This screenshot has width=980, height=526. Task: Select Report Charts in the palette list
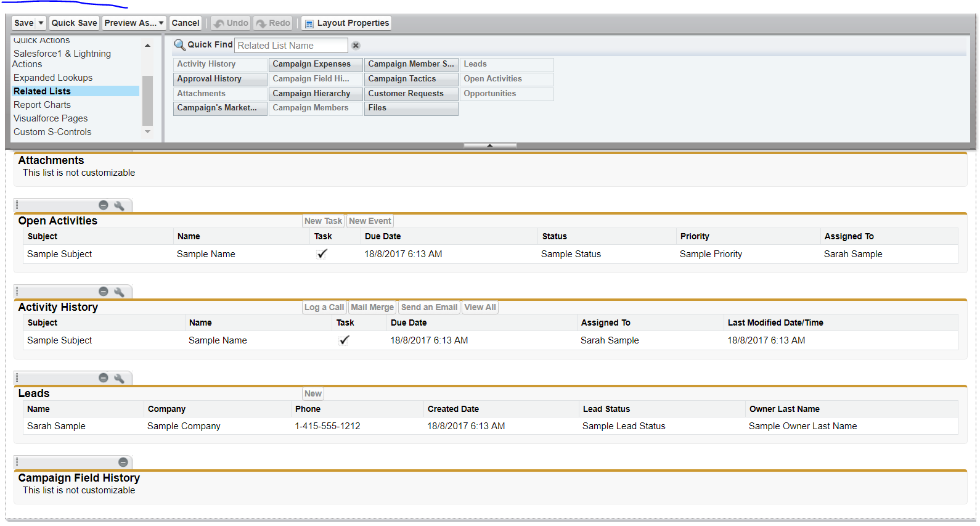pos(42,105)
